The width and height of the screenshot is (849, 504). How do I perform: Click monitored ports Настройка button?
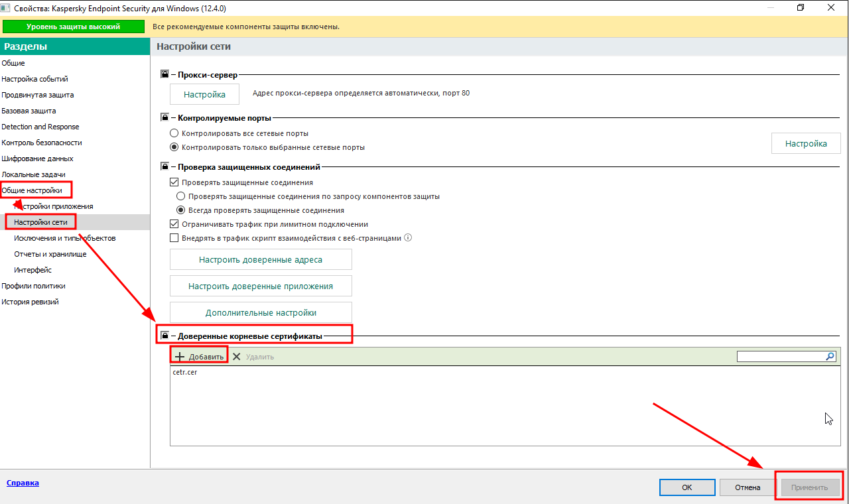pos(806,143)
